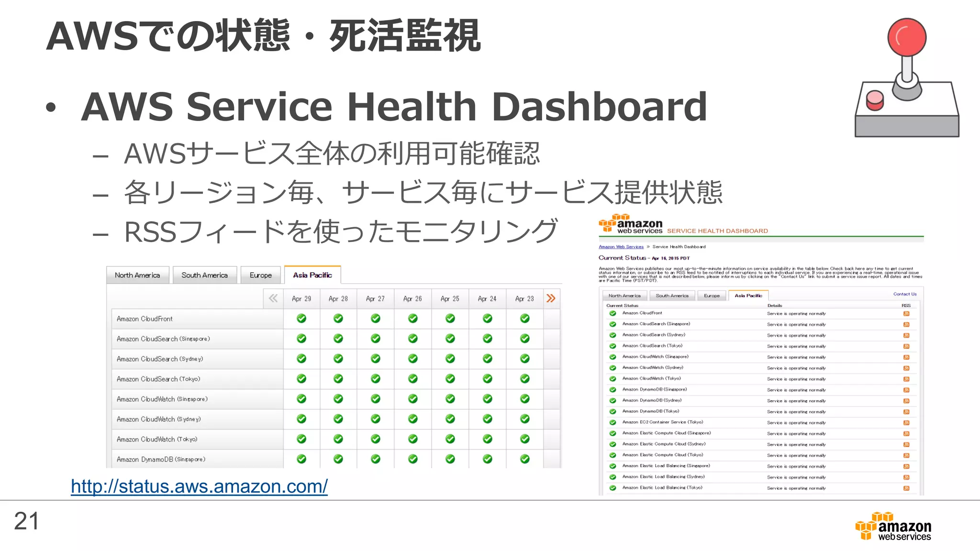Screen dimensions: 980x551
Task: Open the http://status.aws.amazon.com/ link
Action: coord(199,486)
